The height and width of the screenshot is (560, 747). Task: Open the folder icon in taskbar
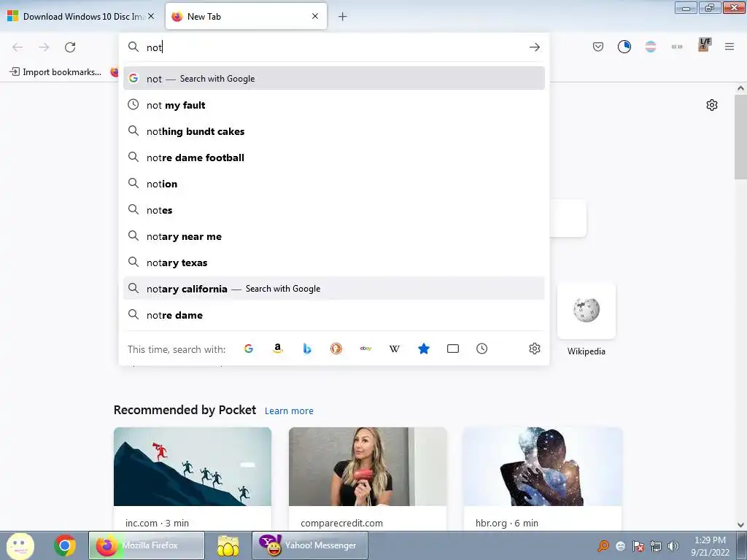(228, 545)
